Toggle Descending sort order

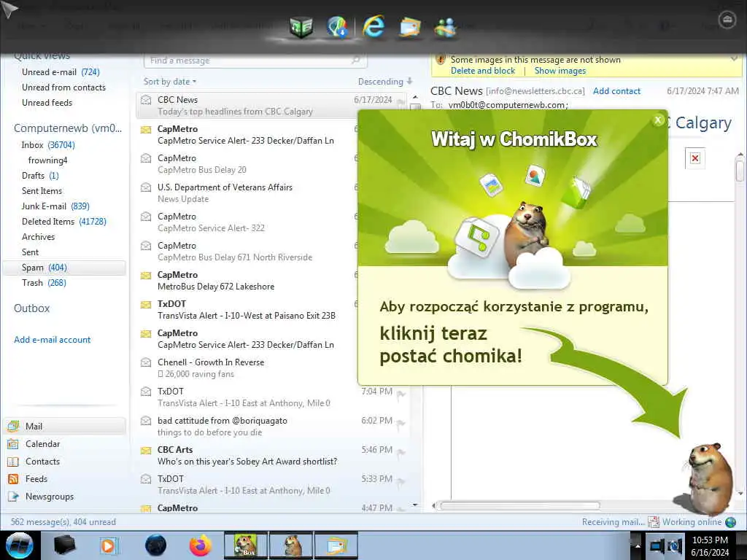pyautogui.click(x=385, y=82)
